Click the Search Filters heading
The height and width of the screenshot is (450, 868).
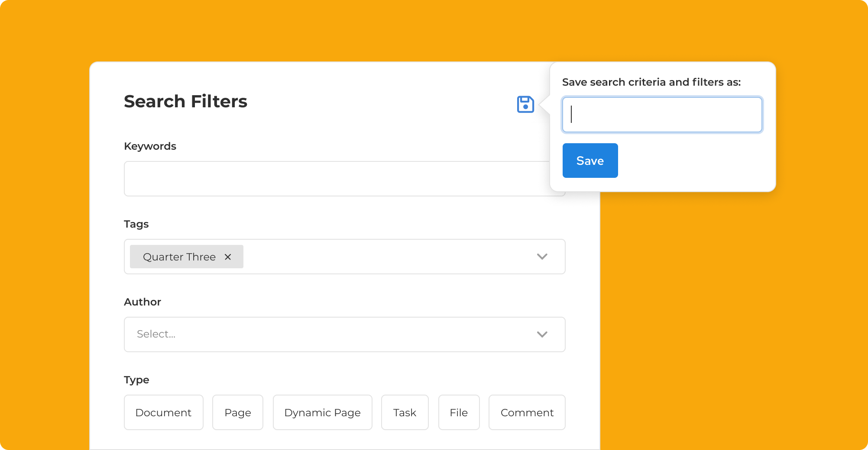185,101
